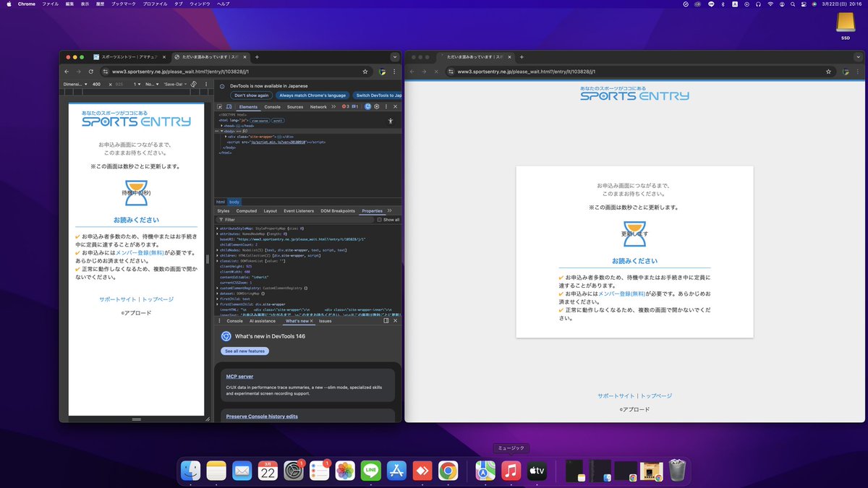
Task: Open the zoom level dropdown showing 1
Action: (x=137, y=84)
